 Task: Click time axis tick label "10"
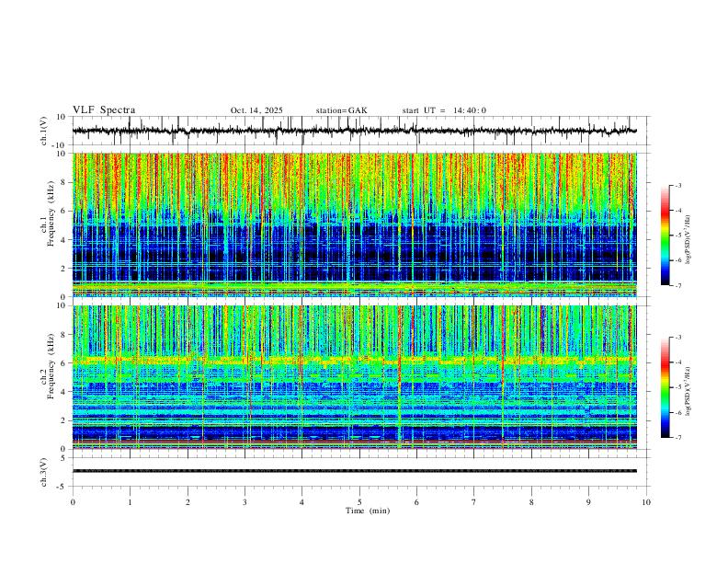point(646,502)
